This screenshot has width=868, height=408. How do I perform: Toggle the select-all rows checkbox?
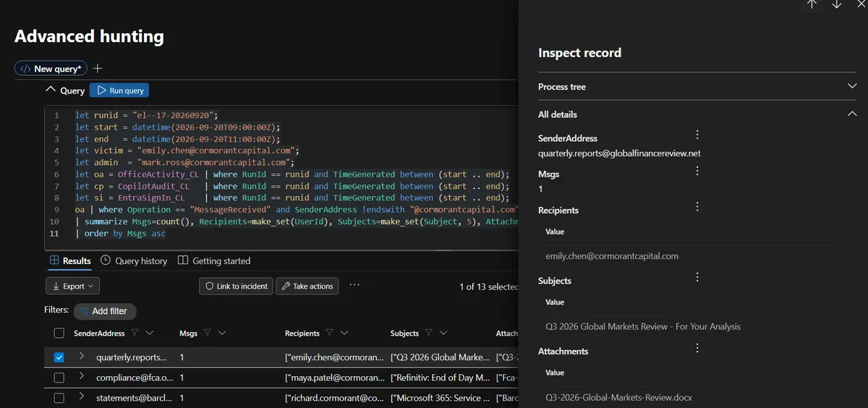pyautogui.click(x=59, y=333)
